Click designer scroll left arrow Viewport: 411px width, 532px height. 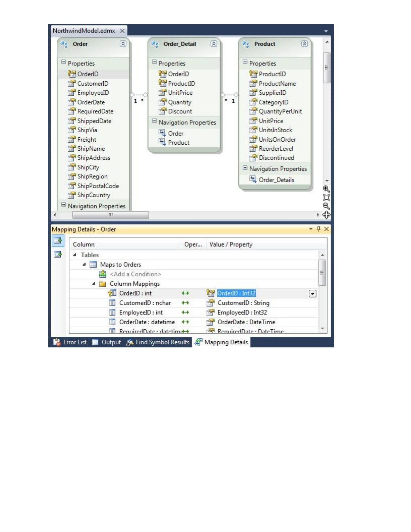55,215
